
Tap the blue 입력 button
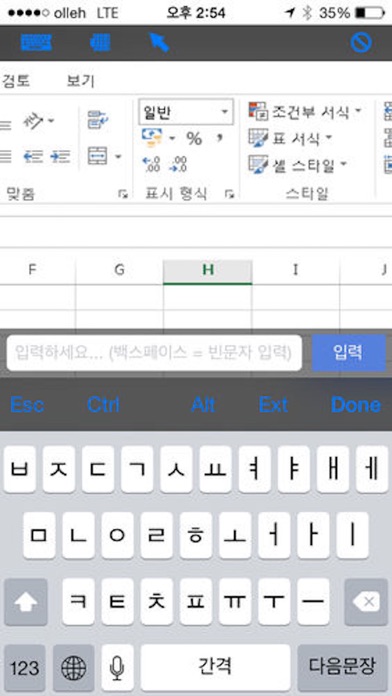(348, 352)
